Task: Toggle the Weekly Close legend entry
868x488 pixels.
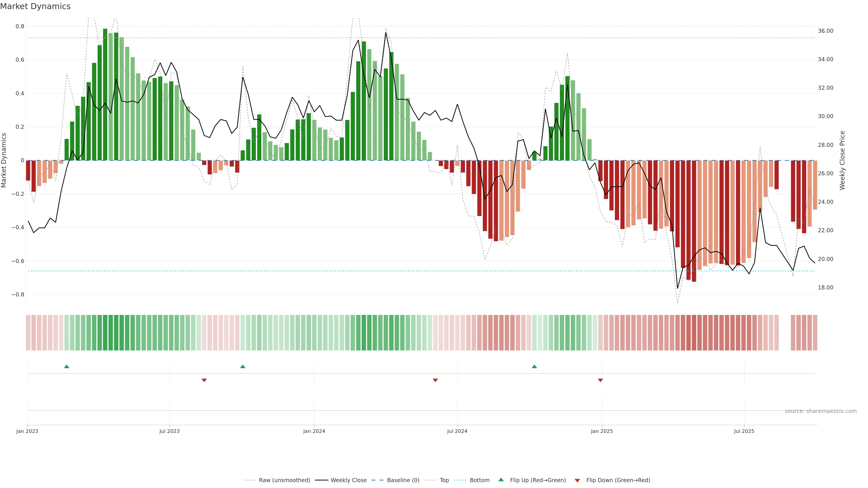Action: click(x=348, y=480)
